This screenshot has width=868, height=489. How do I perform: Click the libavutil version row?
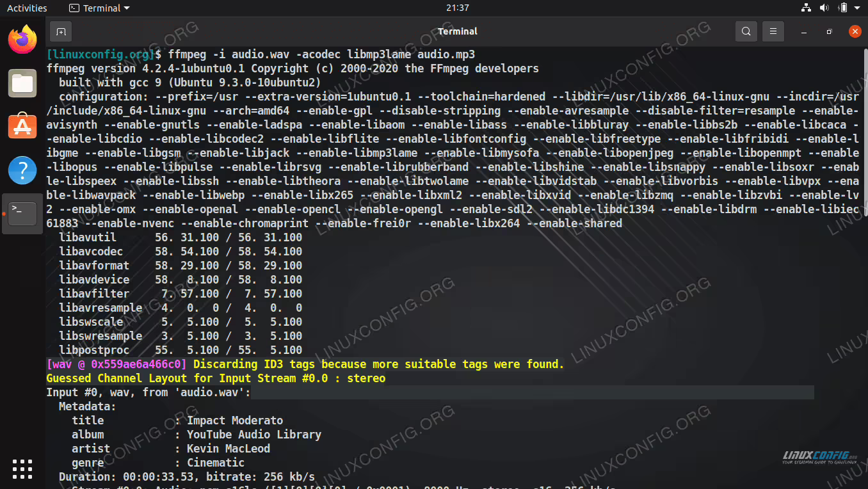point(181,237)
